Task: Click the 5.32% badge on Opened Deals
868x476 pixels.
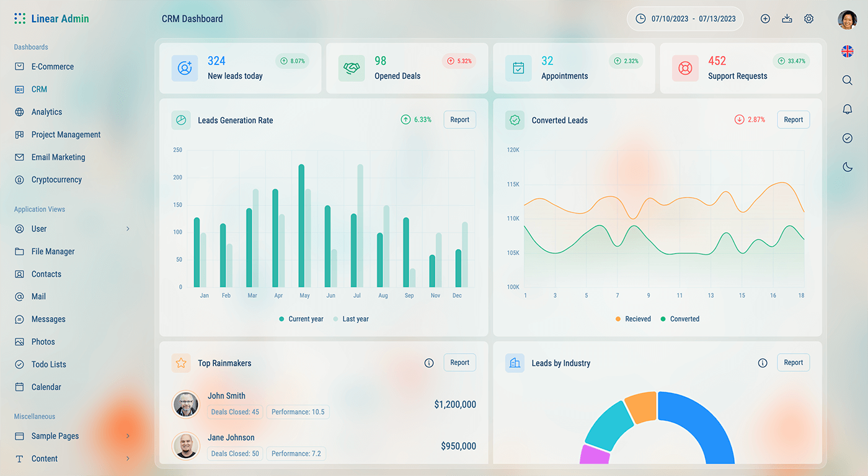Action: [459, 61]
